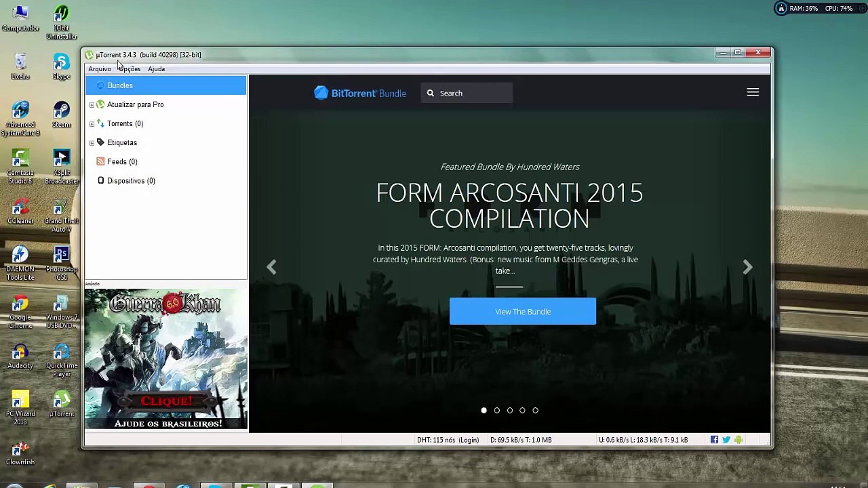868x488 pixels.
Task: Open PC Wizard 2013 desktop icon
Action: (20, 408)
